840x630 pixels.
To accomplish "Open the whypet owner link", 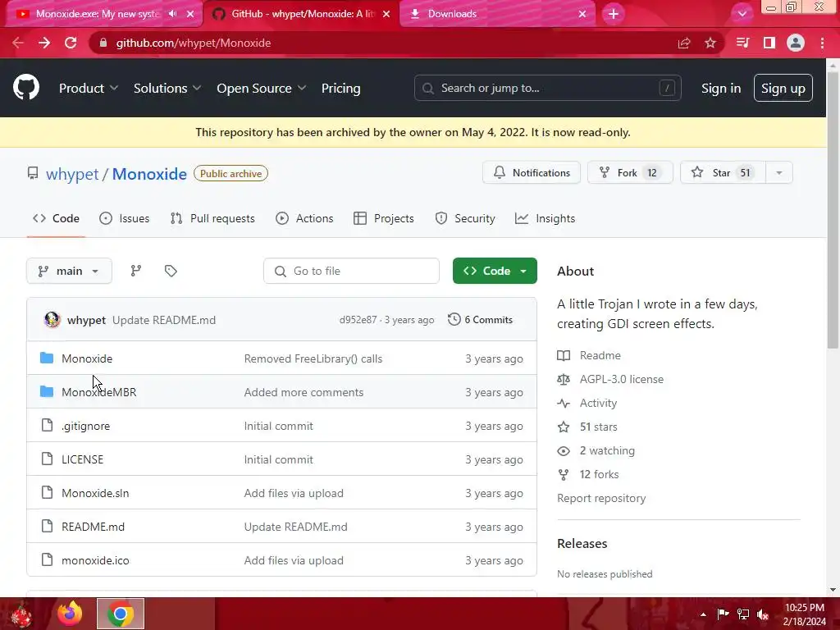I will click(x=72, y=174).
